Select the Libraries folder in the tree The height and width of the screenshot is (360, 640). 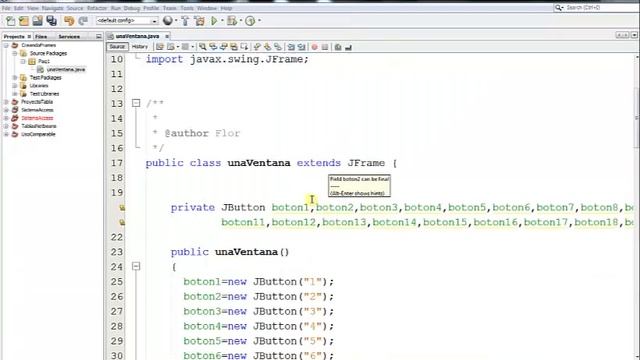(39, 86)
